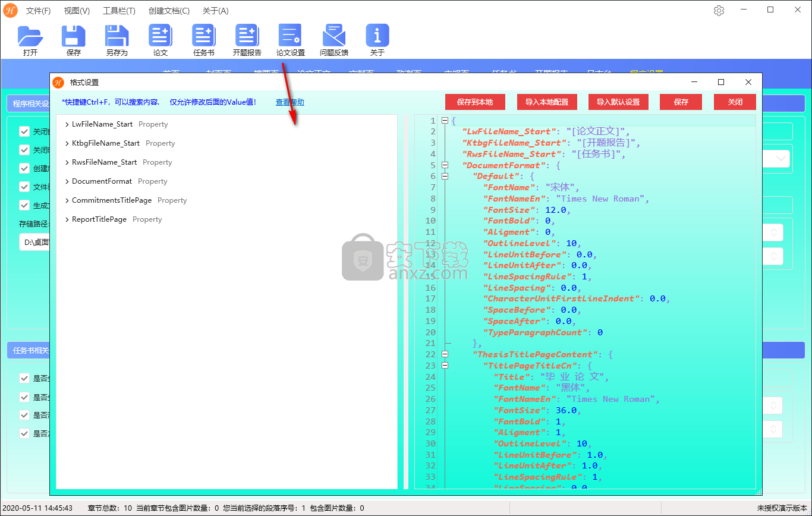Open the 文件(F) menu
Image resolution: width=812 pixels, height=516 pixels.
pyautogui.click(x=38, y=11)
